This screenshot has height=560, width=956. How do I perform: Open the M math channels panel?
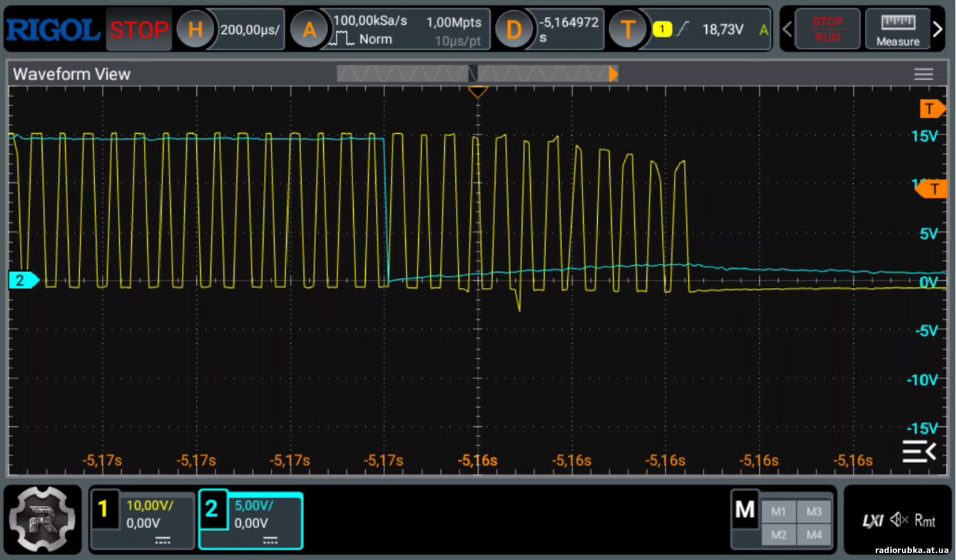coord(744,510)
